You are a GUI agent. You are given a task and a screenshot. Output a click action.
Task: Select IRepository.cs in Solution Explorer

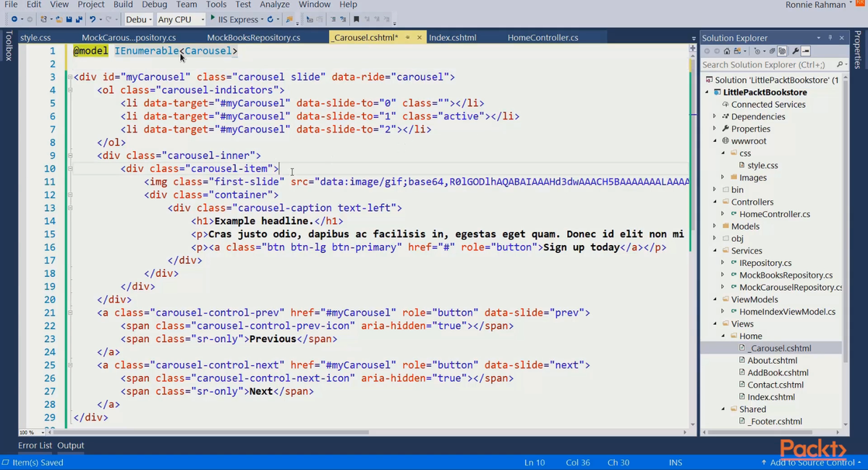(765, 262)
